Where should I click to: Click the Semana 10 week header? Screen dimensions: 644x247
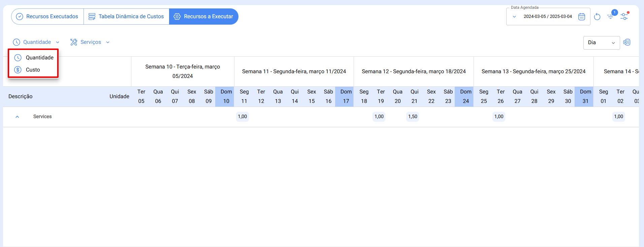[183, 72]
